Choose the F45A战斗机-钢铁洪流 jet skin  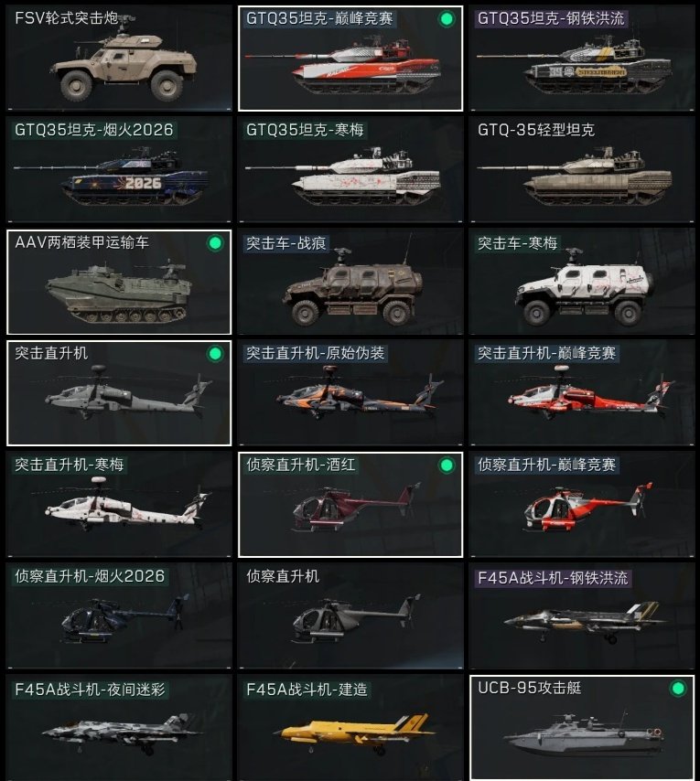pyautogui.click(x=582, y=616)
